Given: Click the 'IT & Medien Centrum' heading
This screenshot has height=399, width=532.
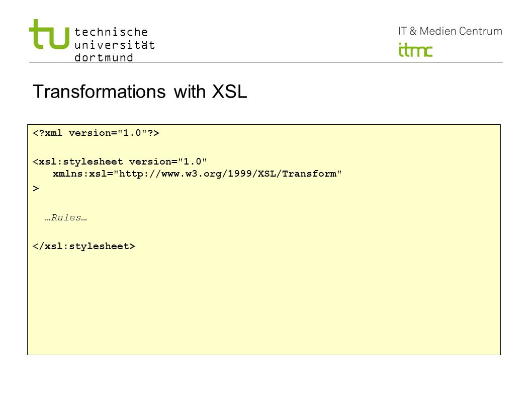Looking at the screenshot, I should [450, 31].
